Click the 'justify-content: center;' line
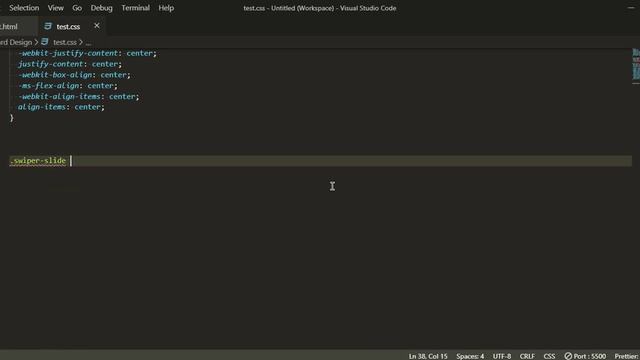640x360 pixels. (x=70, y=64)
